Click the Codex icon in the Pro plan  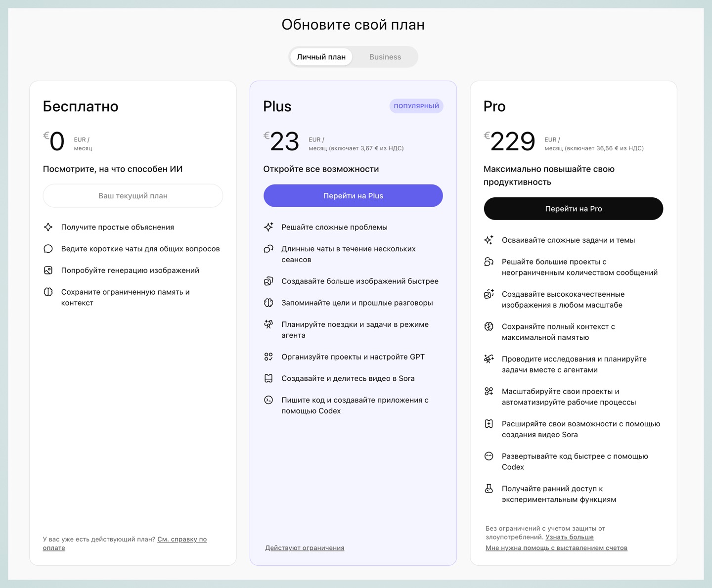click(x=489, y=456)
